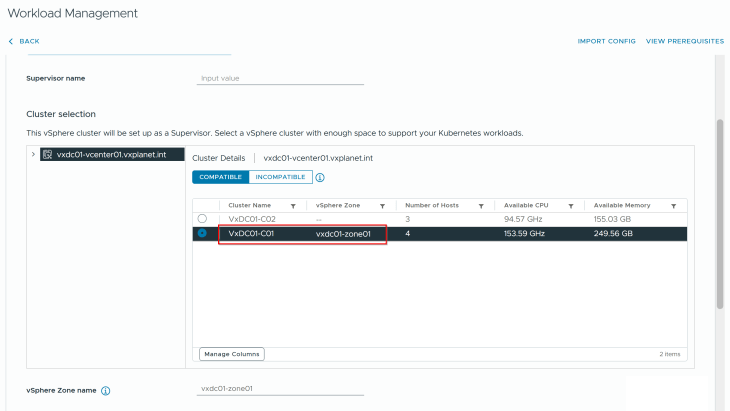Expand the vxdc01-vcenter01.vxplanet.int tree node

[34, 155]
